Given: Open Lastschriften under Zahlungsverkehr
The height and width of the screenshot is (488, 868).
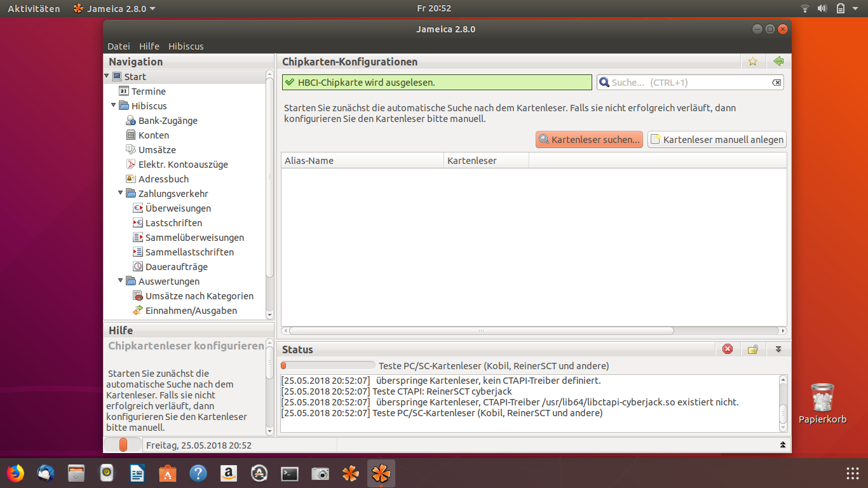Looking at the screenshot, I should point(167,223).
